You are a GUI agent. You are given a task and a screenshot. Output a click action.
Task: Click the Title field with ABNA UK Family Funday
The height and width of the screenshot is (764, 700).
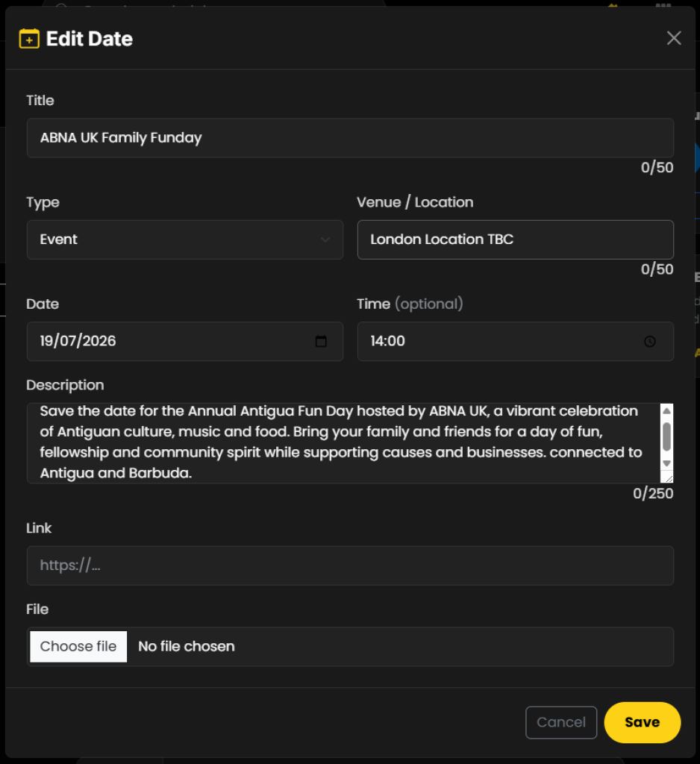tap(349, 137)
